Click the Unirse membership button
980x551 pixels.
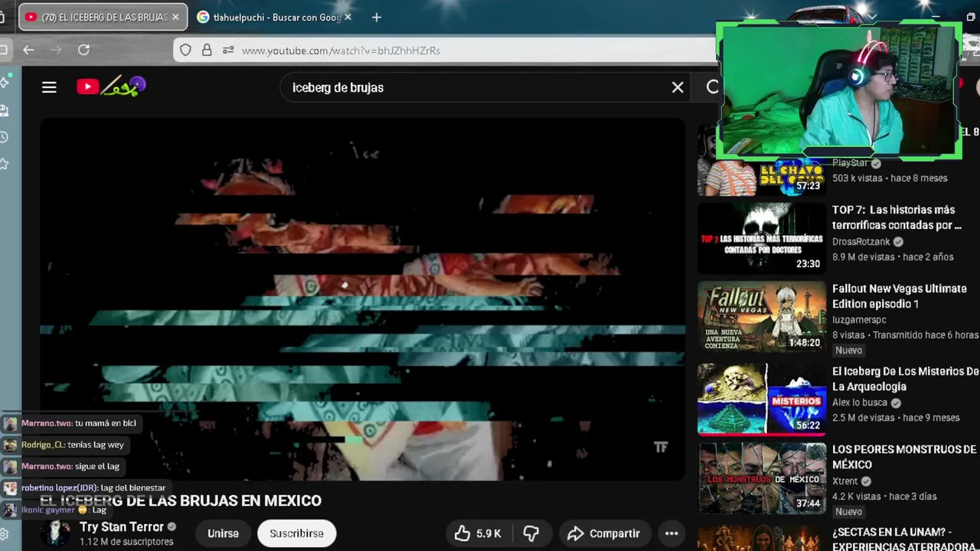[223, 533]
